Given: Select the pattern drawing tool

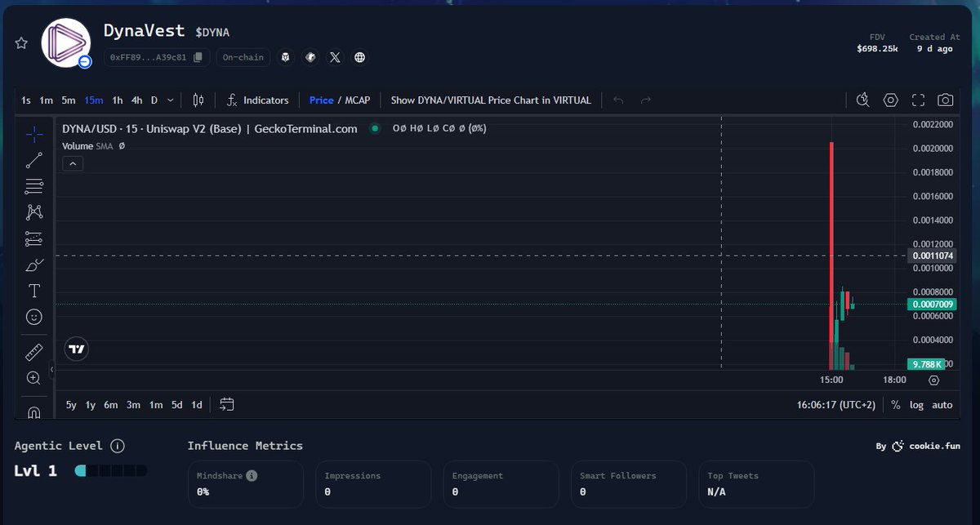Looking at the screenshot, I should [x=34, y=212].
